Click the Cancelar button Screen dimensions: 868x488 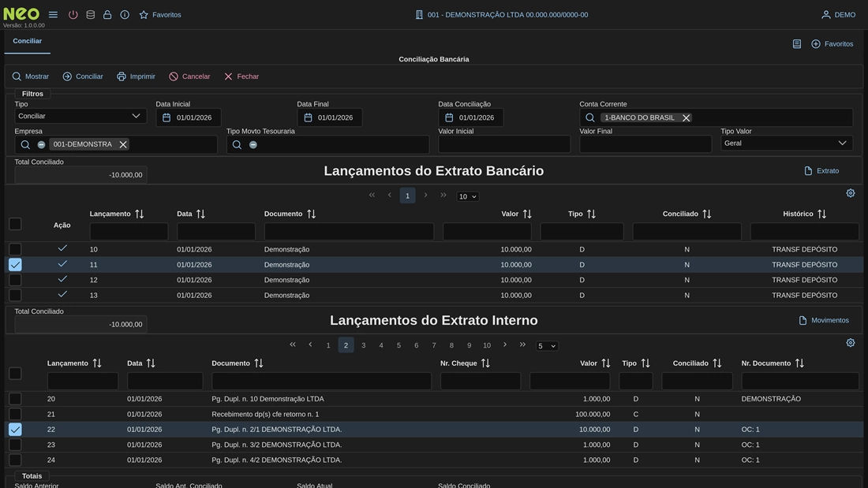tap(189, 76)
